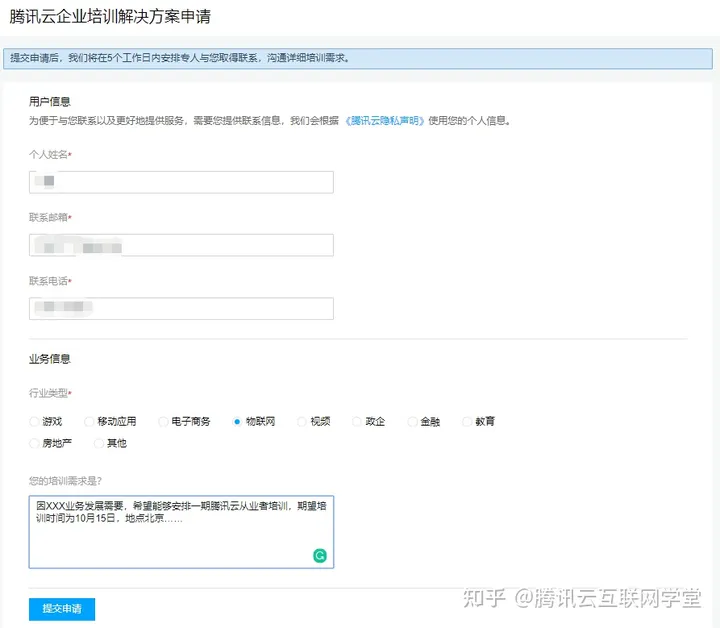Select the 物联网 radio button

pos(237,421)
